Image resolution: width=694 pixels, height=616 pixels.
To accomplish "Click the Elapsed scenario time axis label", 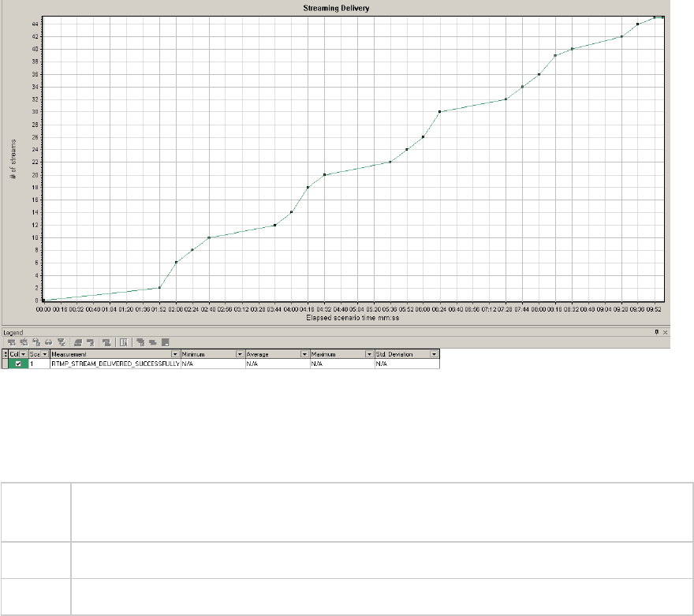I will 353,318.
